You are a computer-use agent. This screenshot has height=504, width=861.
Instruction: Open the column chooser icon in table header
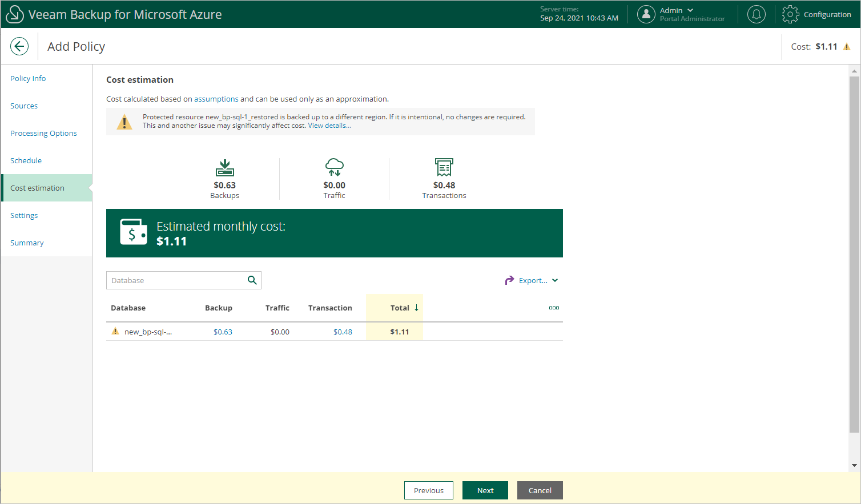pos(554,308)
